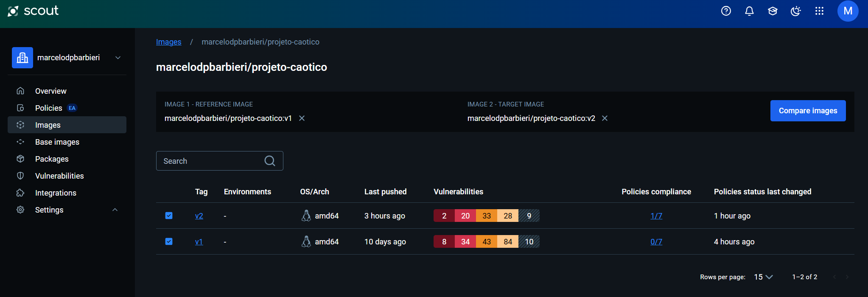
Task: Go to Vulnerabilities in sidebar
Action: click(59, 176)
